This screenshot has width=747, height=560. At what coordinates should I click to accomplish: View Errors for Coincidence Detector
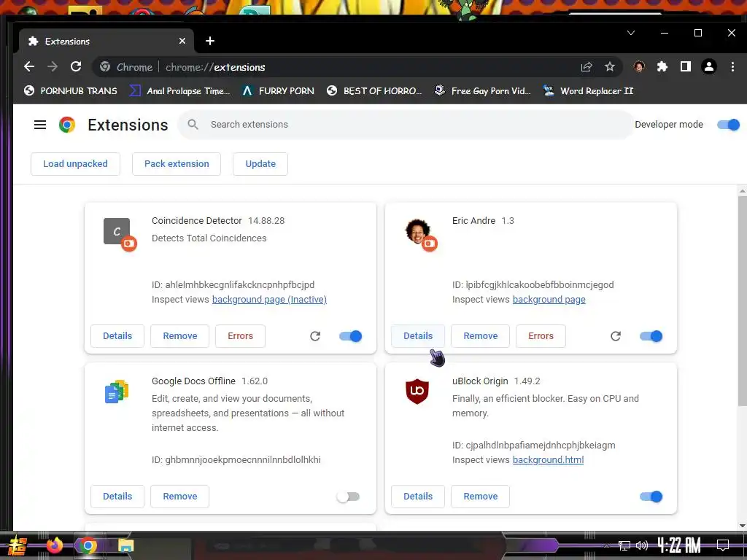240,336
